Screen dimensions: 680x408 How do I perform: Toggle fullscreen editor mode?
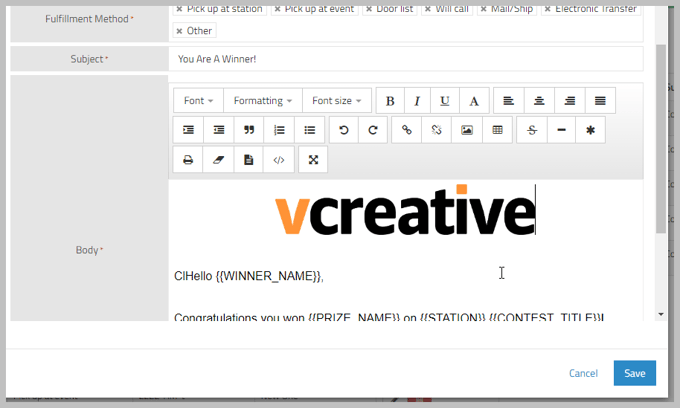(313, 160)
